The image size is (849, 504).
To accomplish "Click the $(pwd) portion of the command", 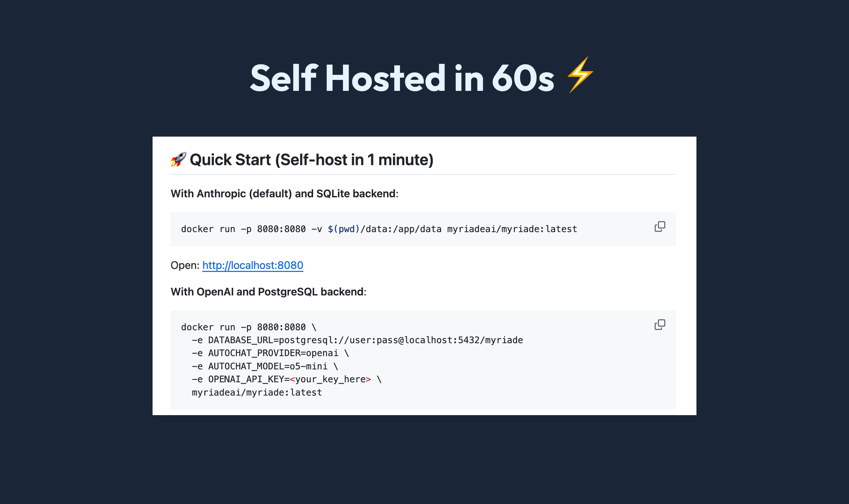I will coord(344,229).
